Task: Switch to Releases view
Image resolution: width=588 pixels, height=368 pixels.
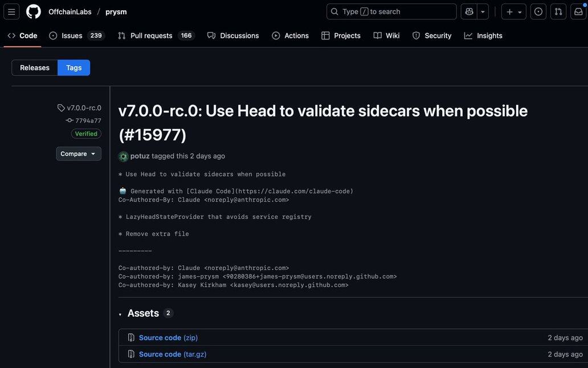Action: 35,68
